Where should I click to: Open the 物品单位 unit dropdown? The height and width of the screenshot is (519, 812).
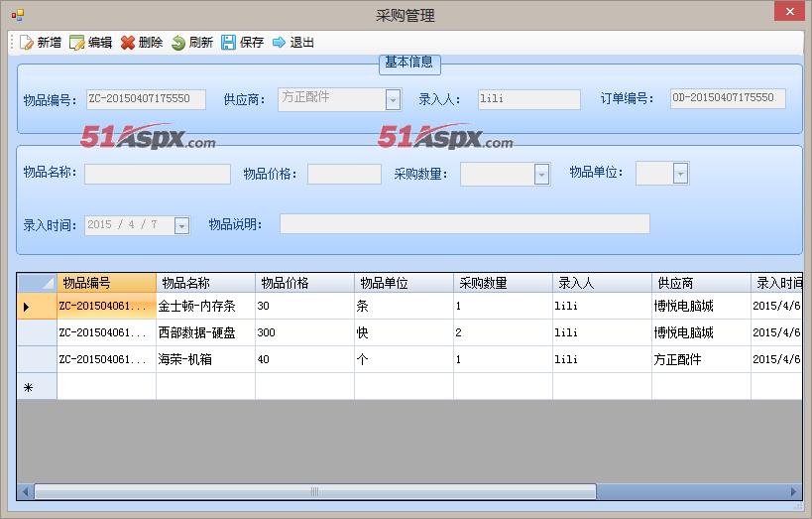coord(680,174)
